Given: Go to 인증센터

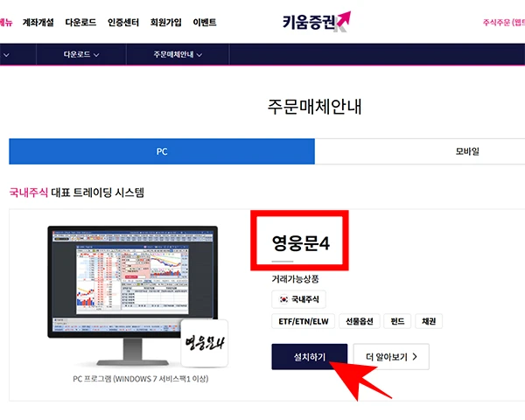Looking at the screenshot, I should coord(123,23).
